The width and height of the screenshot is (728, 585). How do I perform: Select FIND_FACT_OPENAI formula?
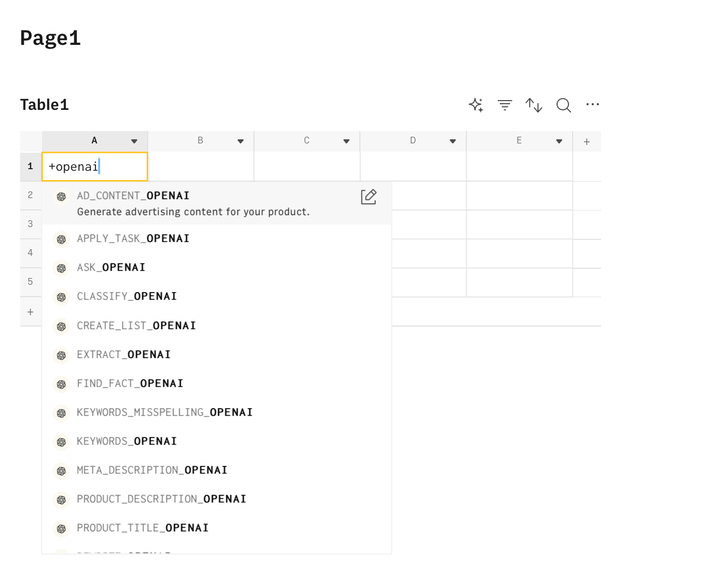tap(216, 384)
